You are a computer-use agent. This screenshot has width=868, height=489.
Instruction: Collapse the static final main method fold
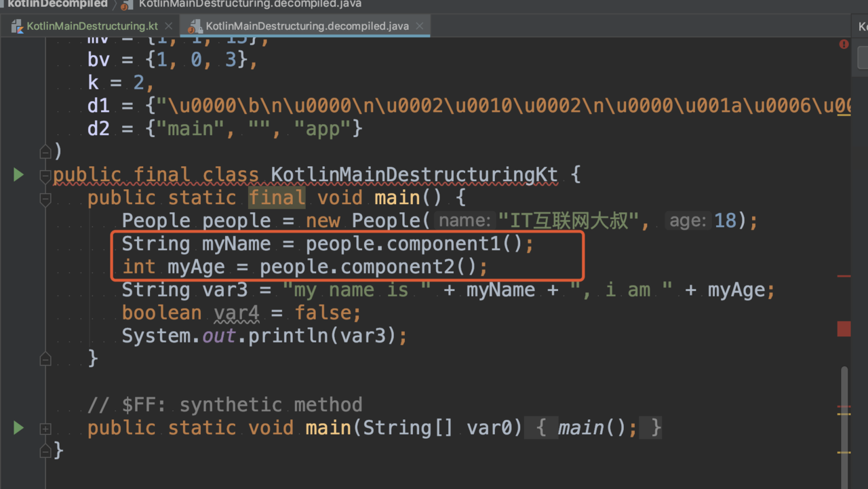(45, 199)
